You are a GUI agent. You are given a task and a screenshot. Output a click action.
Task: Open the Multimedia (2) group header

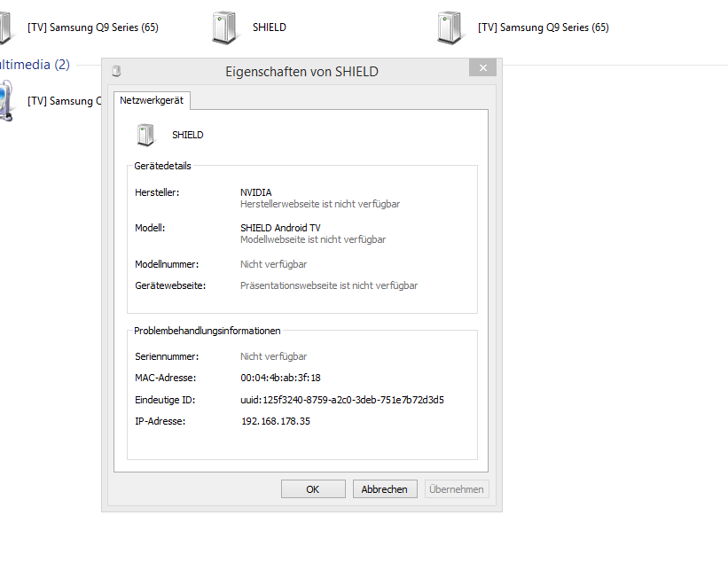[x=35, y=65]
